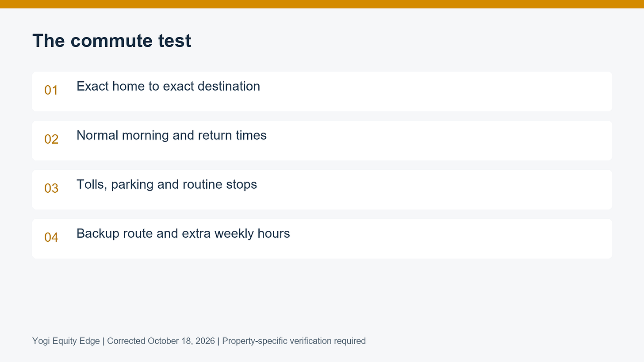Select the "Backup route and extra weekly hours" text

pos(183,233)
